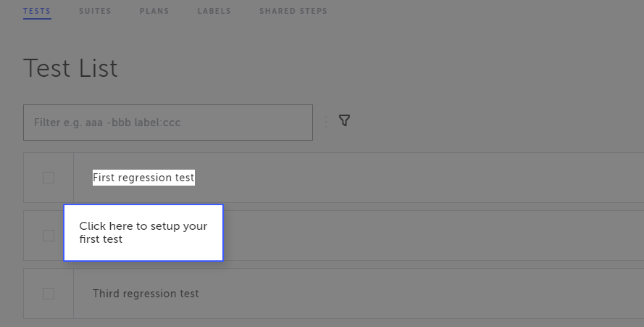
Task: Open the vertical three-dots menu
Action: [326, 122]
